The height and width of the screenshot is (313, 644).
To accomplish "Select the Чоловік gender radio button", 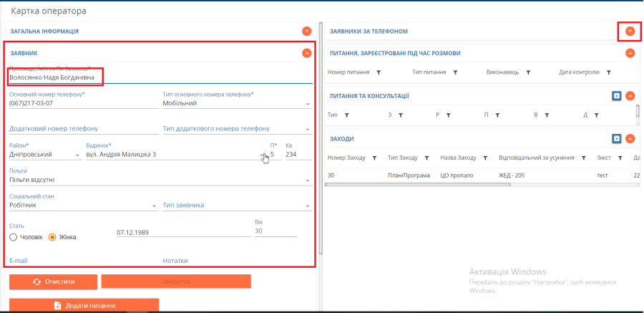I will tap(14, 237).
